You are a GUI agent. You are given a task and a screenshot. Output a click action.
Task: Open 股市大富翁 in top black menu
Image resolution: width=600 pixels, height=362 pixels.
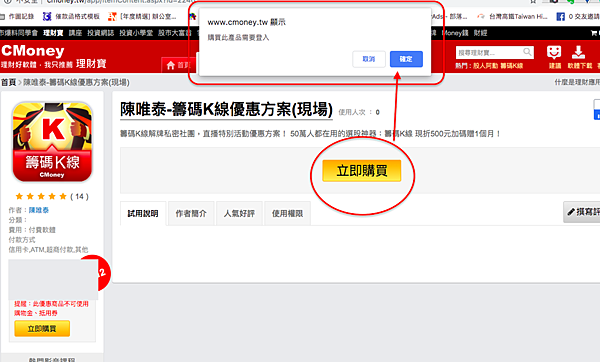pyautogui.click(x=174, y=33)
